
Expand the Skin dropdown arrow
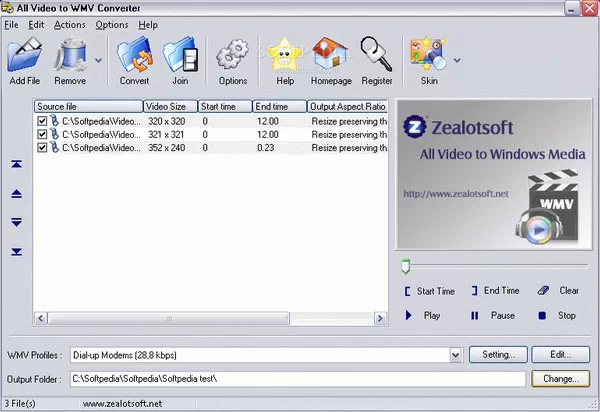pos(457,60)
